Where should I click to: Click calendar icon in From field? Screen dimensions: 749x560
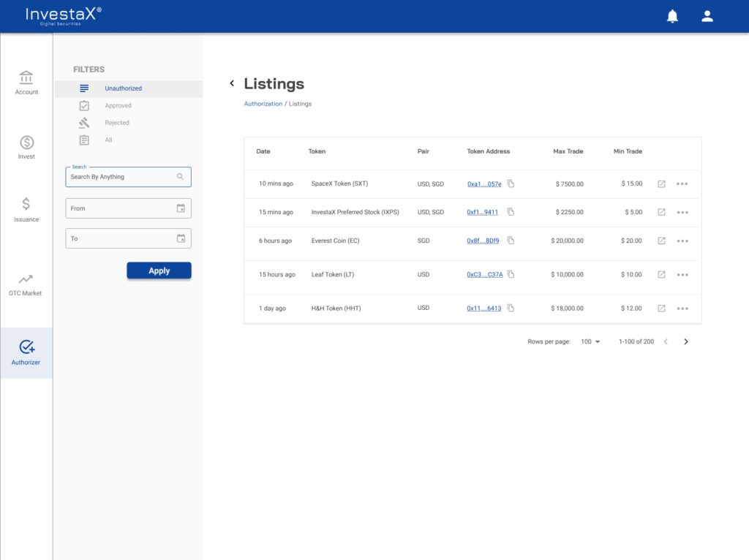click(x=181, y=208)
